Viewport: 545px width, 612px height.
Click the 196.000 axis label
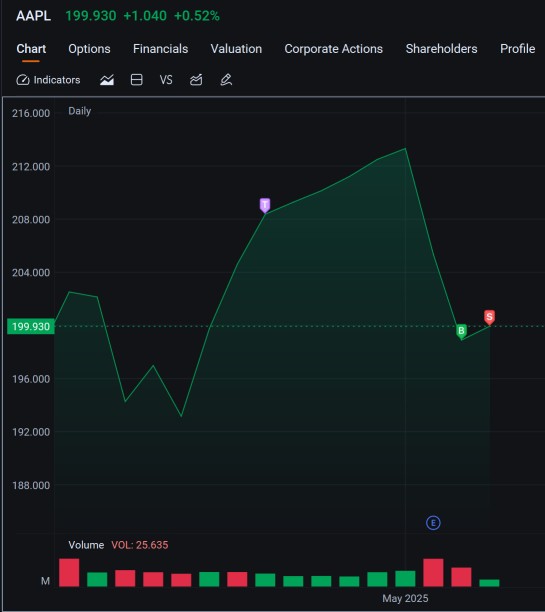click(x=31, y=379)
